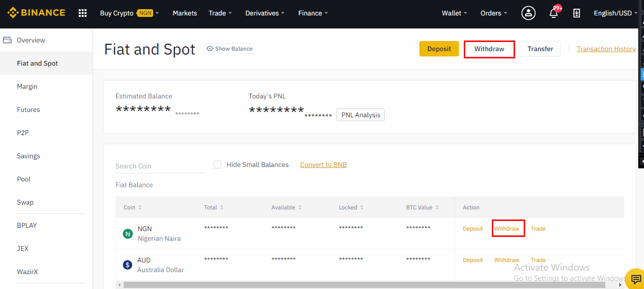Screen dimensions: 644x289
Task: Click the Overview wallet icon in sidebar
Action: [x=7, y=40]
